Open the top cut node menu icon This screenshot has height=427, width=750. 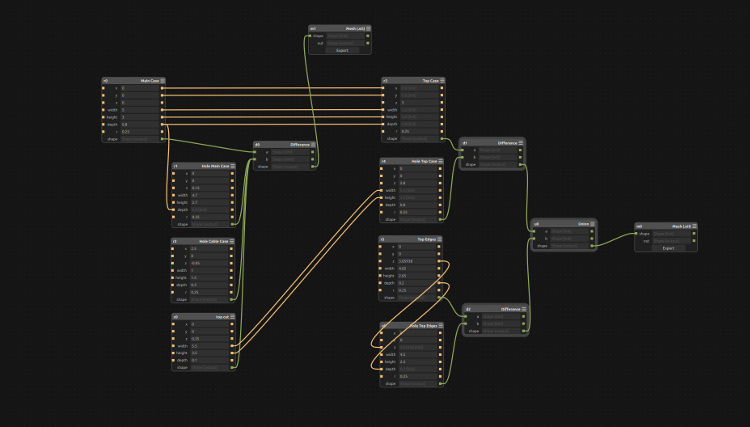point(232,317)
